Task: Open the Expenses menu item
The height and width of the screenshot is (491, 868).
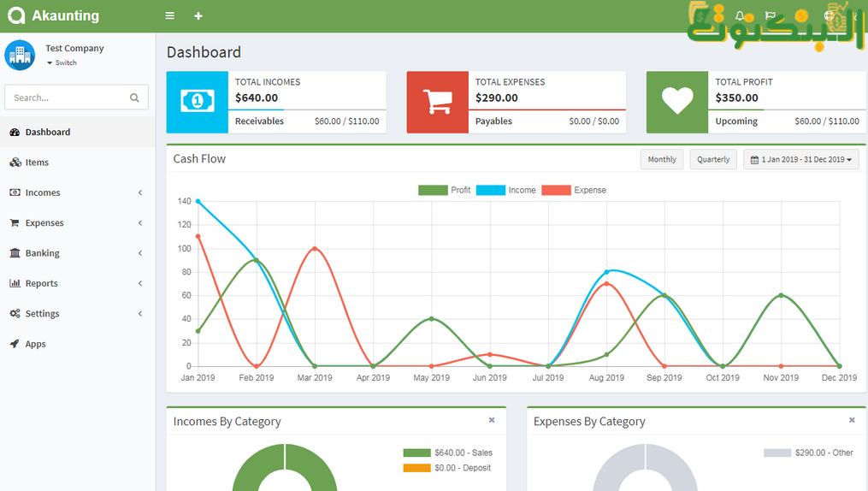Action: pos(78,222)
